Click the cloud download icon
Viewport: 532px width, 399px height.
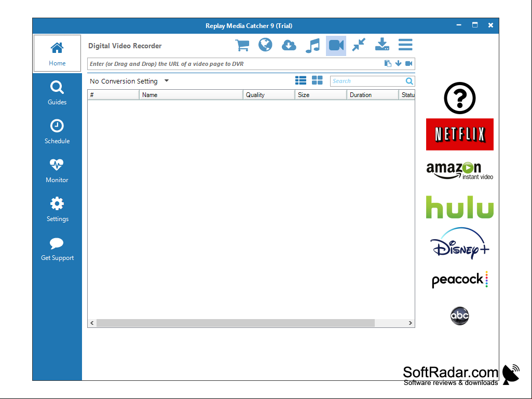point(289,45)
